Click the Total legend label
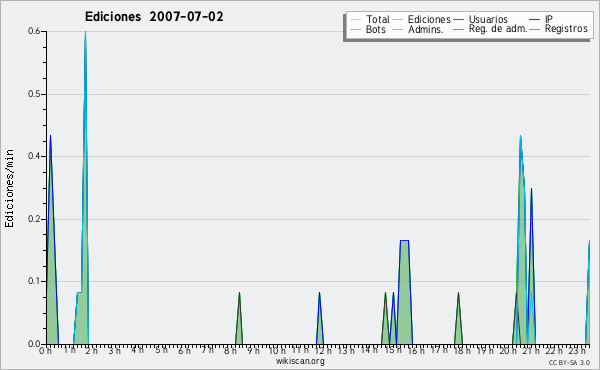 (x=377, y=19)
